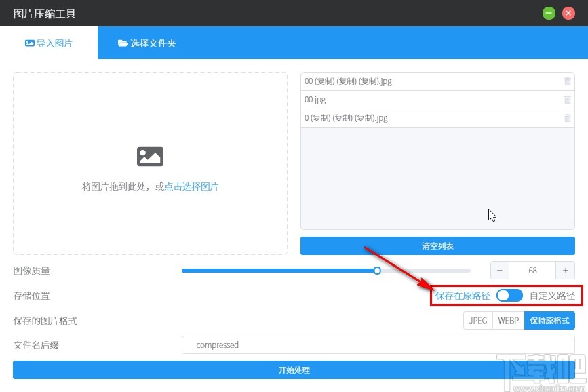
Task: Click the image placeholder icon in drop area
Action: (150, 156)
